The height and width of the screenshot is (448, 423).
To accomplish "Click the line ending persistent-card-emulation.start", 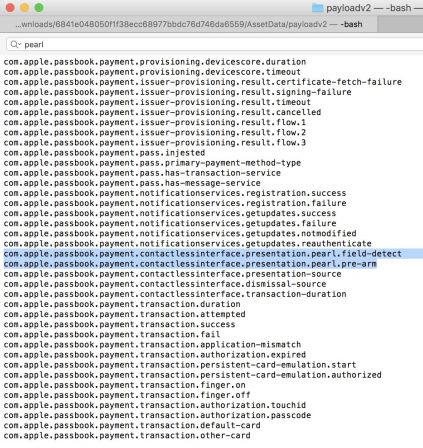I will point(180,365).
